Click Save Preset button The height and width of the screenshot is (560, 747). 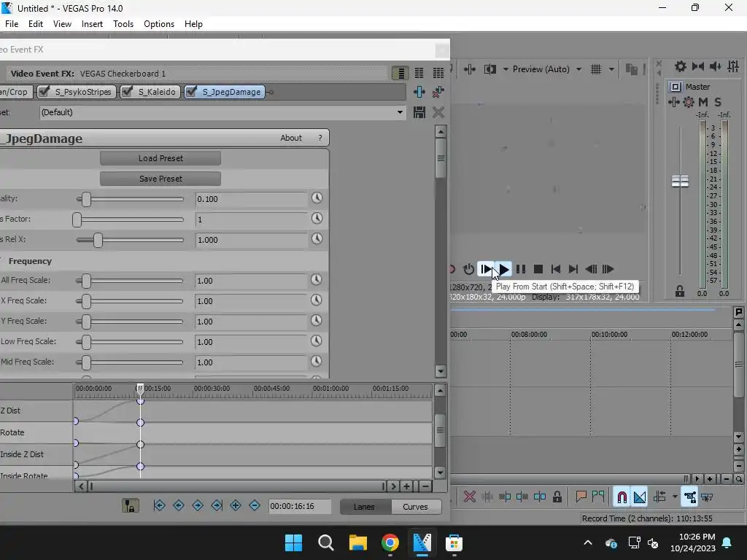(160, 179)
